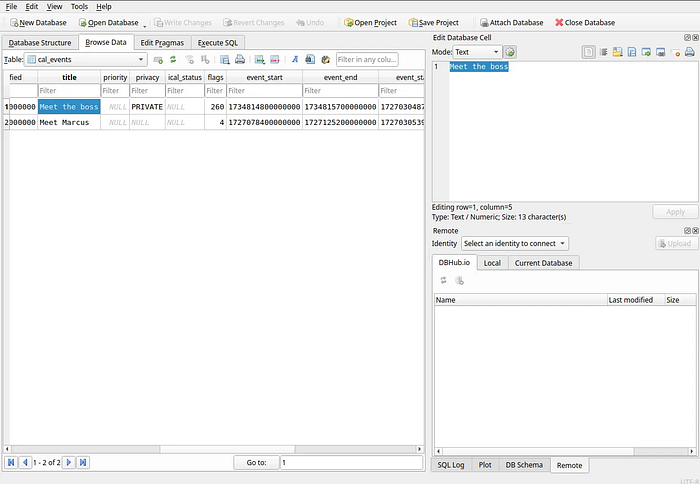Image resolution: width=700 pixels, height=484 pixels.
Task: Click the binoculars find icon
Action: coord(310,59)
